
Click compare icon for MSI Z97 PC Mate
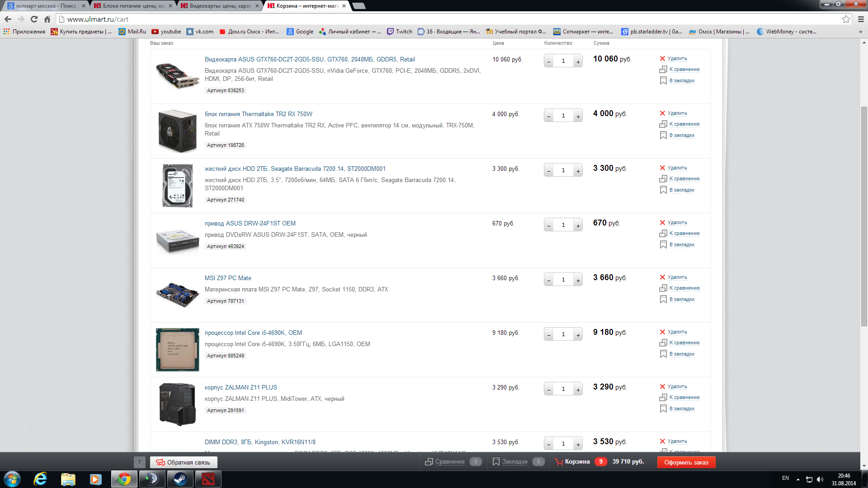click(x=663, y=288)
